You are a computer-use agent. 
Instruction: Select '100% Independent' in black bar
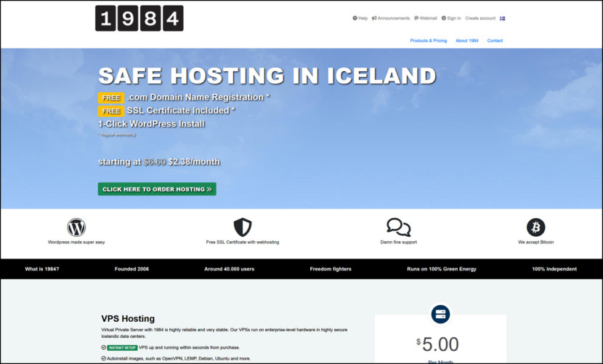(x=554, y=269)
